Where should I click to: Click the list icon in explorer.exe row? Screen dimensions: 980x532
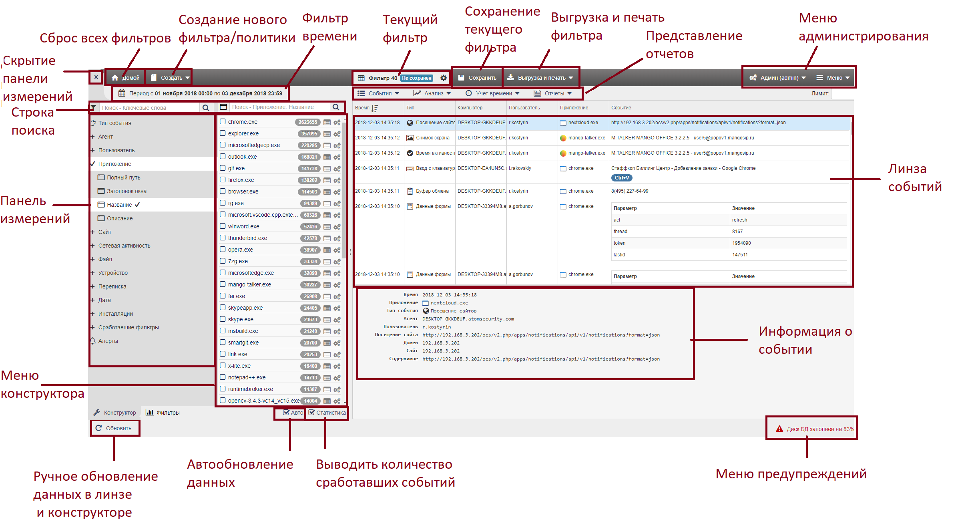(327, 134)
